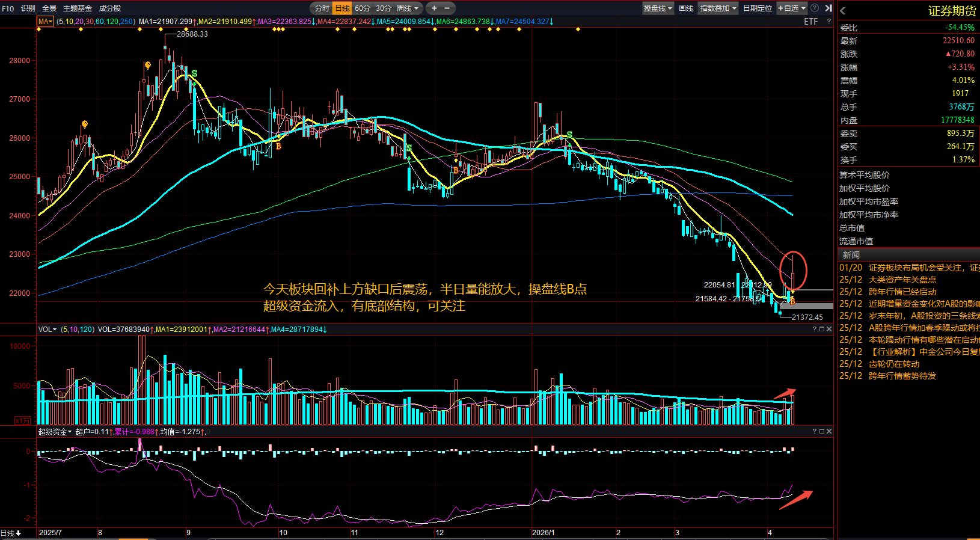Zoom out chart with minus button
The height and width of the screenshot is (540, 980).
(447, 8)
